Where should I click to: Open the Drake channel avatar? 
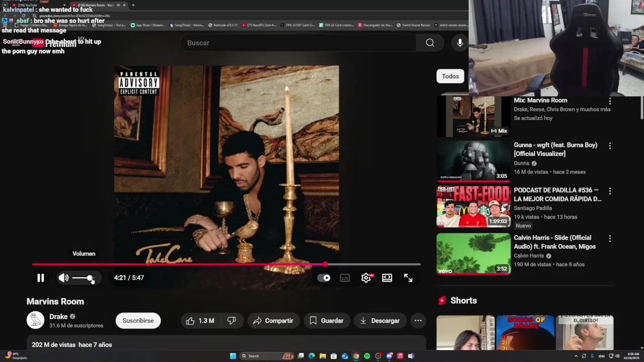point(35,320)
